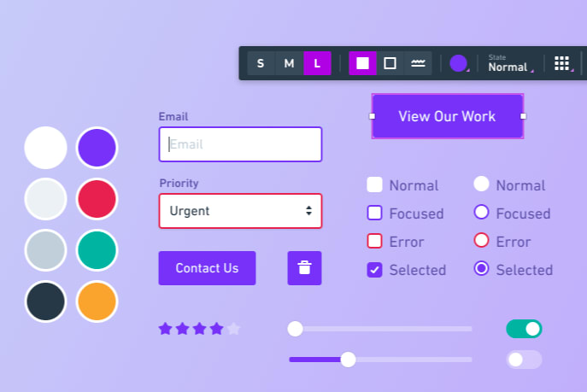
Task: Choose the outlined square style icon
Action: (x=390, y=63)
